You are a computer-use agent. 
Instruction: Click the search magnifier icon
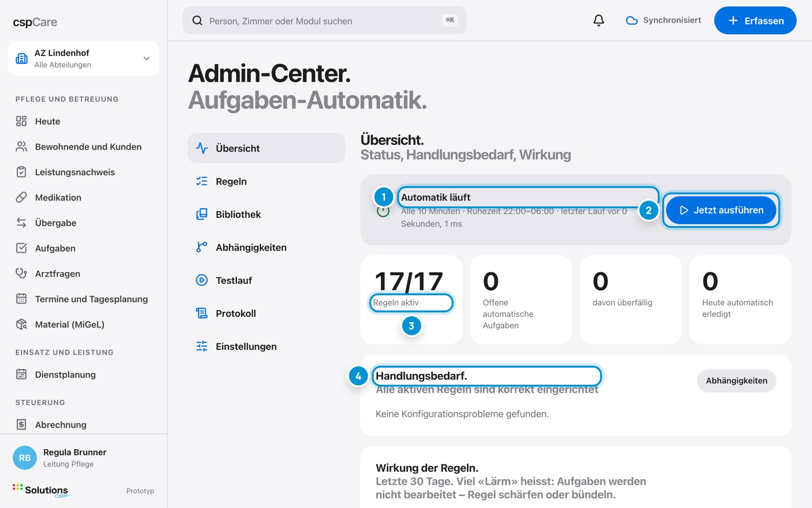click(x=197, y=20)
